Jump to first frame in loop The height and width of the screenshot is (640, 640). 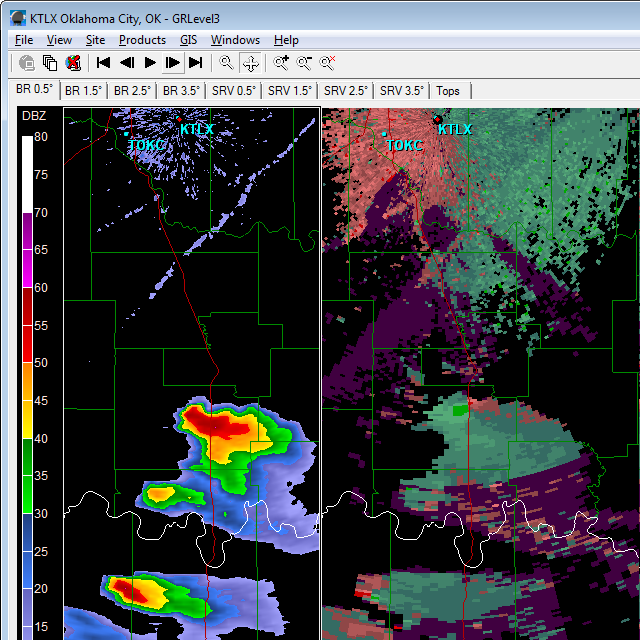tap(103, 63)
